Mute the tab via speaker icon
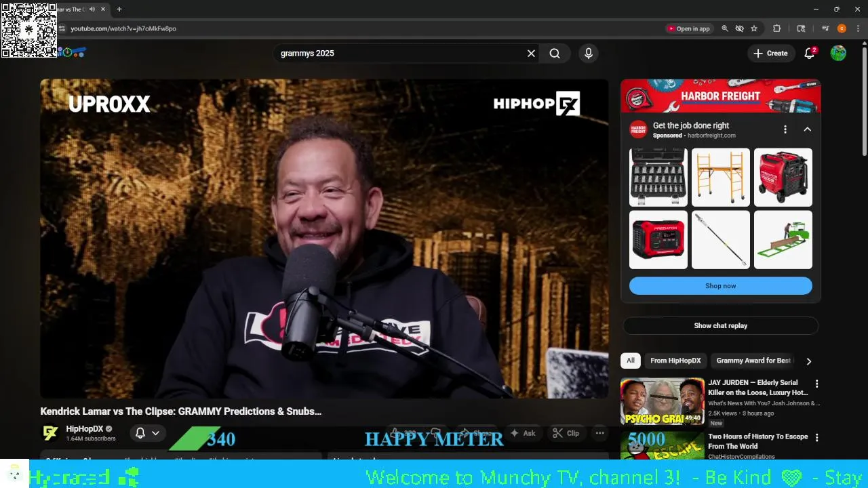868x488 pixels. coord(92,9)
